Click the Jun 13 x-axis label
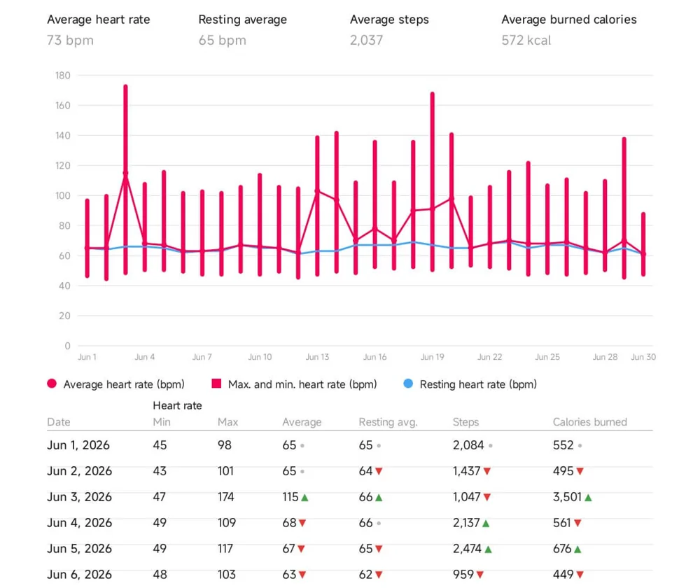Screen dimensions: 700x588 click(317, 357)
